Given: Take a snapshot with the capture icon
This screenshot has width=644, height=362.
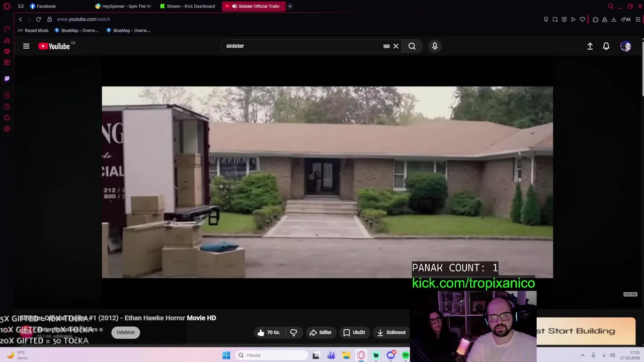Looking at the screenshot, I should 555,19.
